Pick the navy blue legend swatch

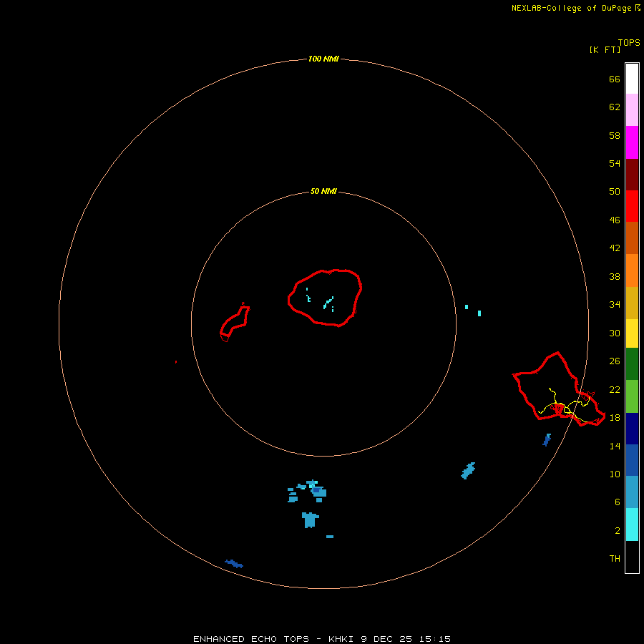(x=632, y=429)
